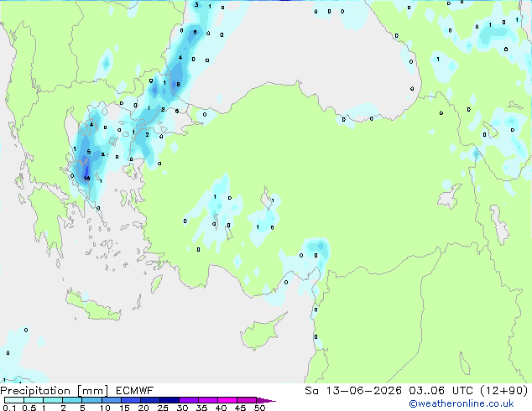Viewport: 532px width, 411px height.
Task: Click the "16" precipitation value over Greece
Action: pyautogui.click(x=87, y=179)
